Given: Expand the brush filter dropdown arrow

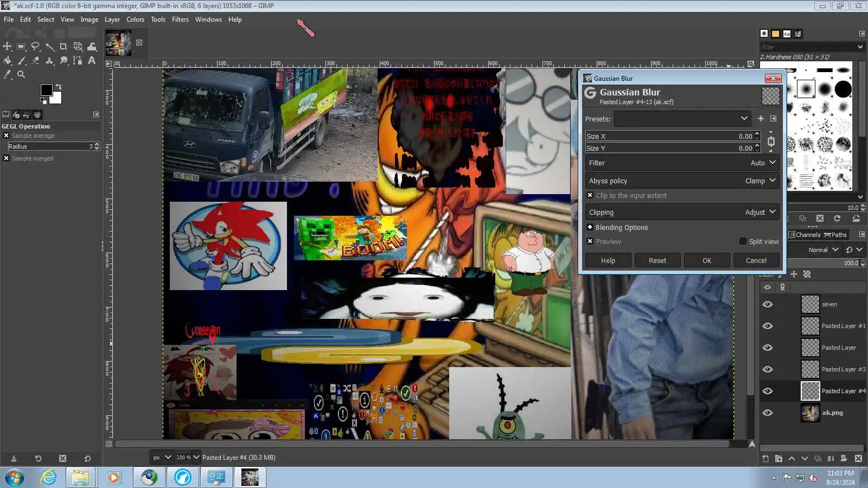Looking at the screenshot, I should 860,47.
